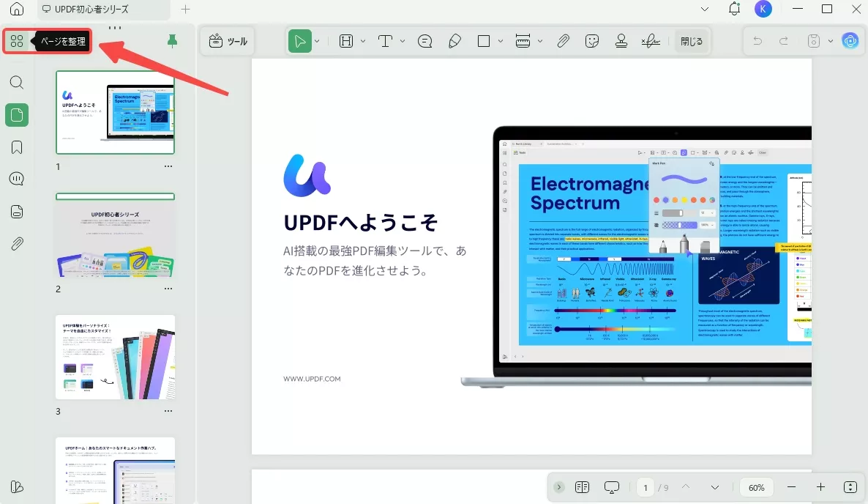Enable two-page book view mode
The image size is (868, 504).
(x=582, y=487)
